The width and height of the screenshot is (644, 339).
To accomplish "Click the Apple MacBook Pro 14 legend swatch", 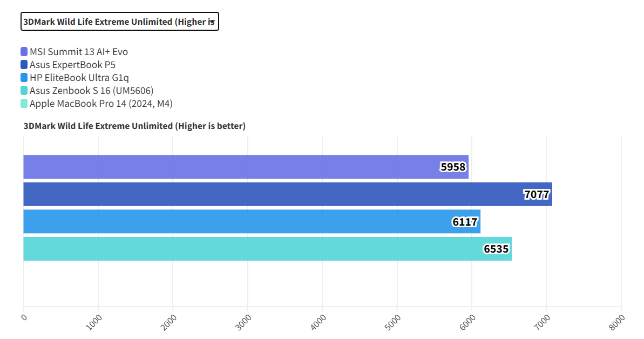I will pyautogui.click(x=24, y=104).
